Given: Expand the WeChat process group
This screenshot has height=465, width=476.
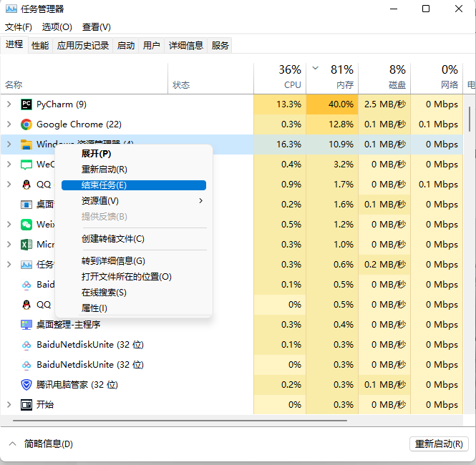Looking at the screenshot, I should pyautogui.click(x=9, y=165).
